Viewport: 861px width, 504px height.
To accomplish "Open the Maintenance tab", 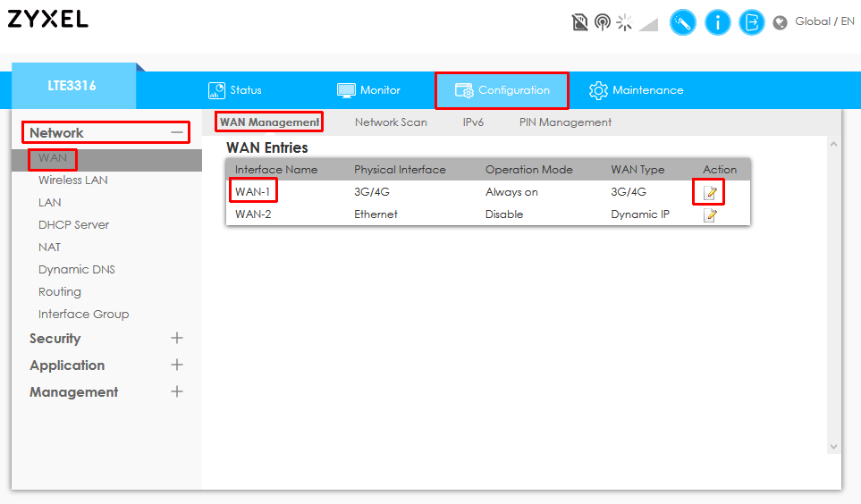I will (x=636, y=90).
